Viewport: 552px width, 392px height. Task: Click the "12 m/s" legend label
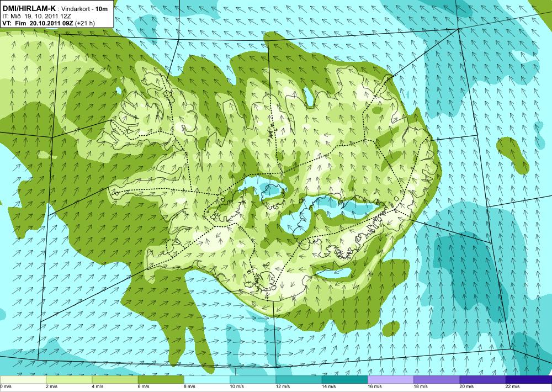283,386
